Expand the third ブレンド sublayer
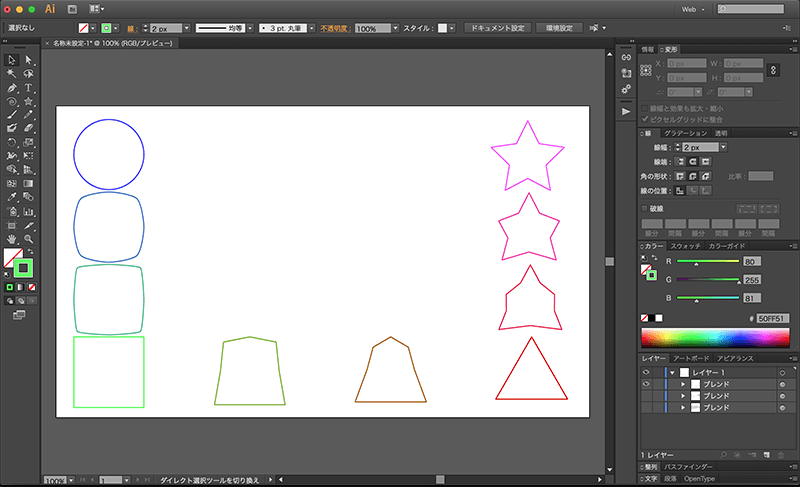800x487 pixels. (683, 408)
